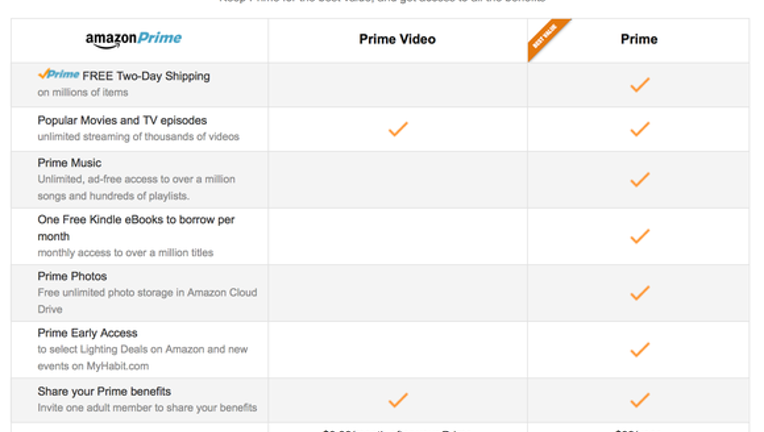Screen dimensions: 764x432
Task: Click the Prime Photos feature title
Action: pyautogui.click(x=72, y=276)
